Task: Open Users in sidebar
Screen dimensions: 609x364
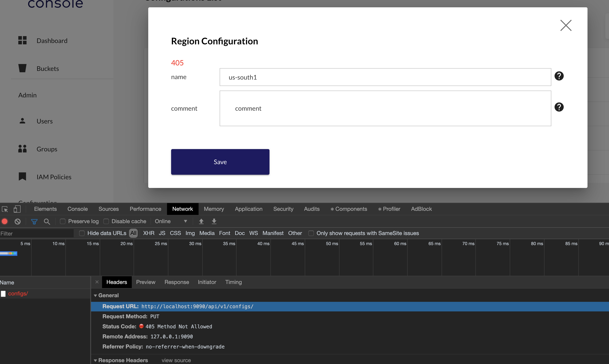Action: tap(45, 121)
